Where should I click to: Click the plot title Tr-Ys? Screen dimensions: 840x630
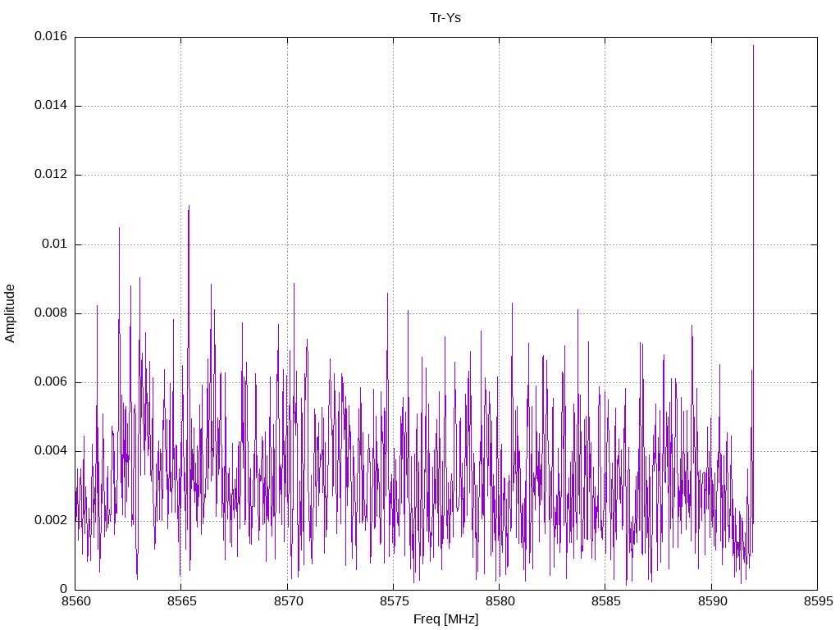pos(445,17)
